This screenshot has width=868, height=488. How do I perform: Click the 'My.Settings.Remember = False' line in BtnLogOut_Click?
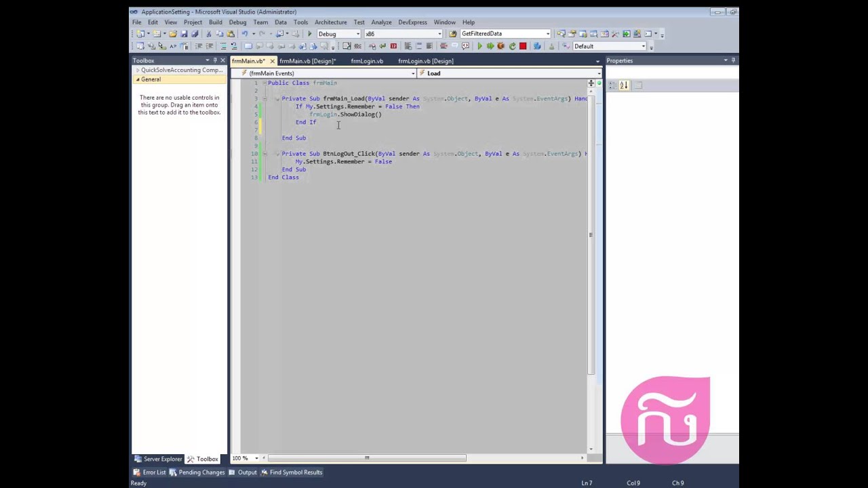point(344,161)
